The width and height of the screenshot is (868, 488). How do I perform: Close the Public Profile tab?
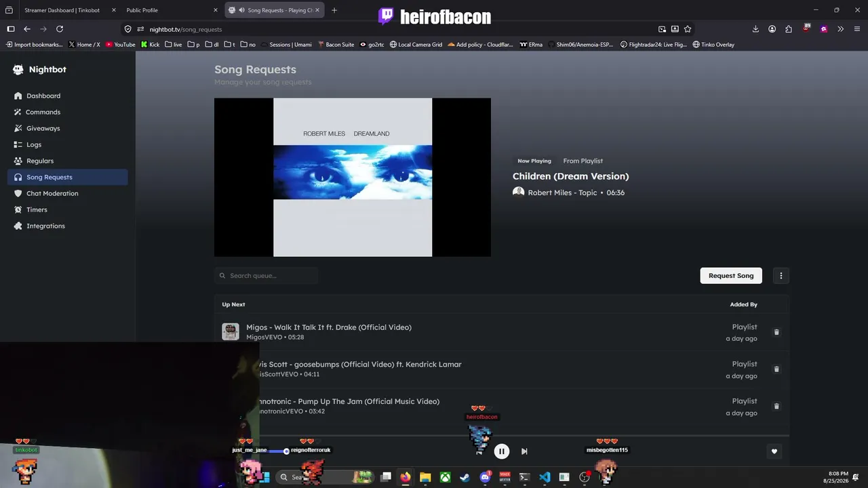coord(216,10)
